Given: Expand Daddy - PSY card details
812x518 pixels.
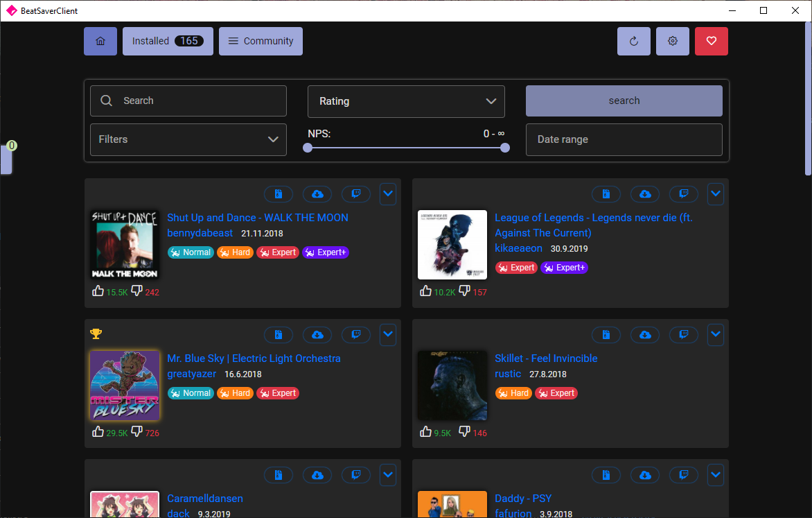Looking at the screenshot, I should pyautogui.click(x=716, y=475).
